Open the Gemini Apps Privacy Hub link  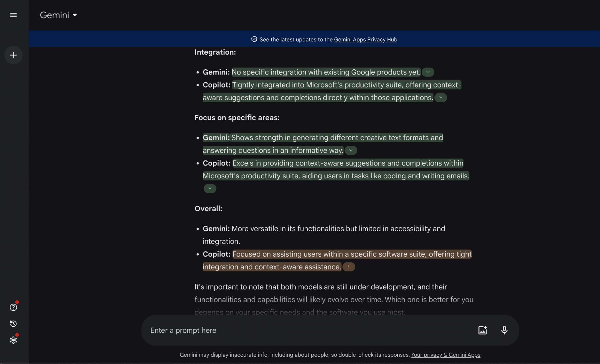pos(365,39)
